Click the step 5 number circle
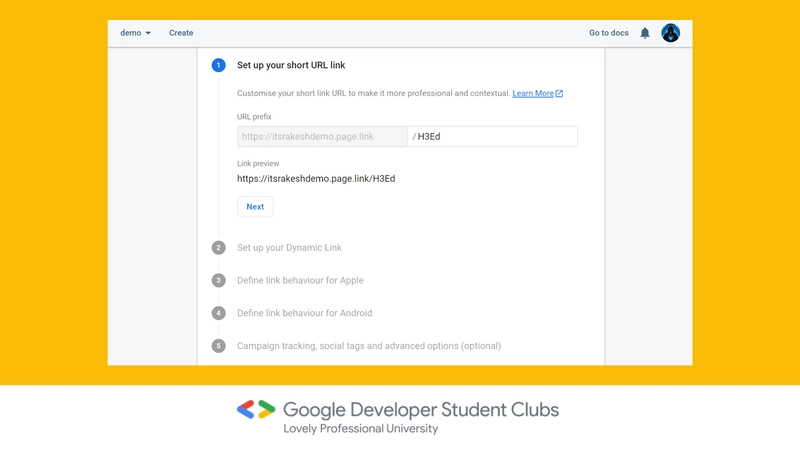 pyautogui.click(x=218, y=346)
